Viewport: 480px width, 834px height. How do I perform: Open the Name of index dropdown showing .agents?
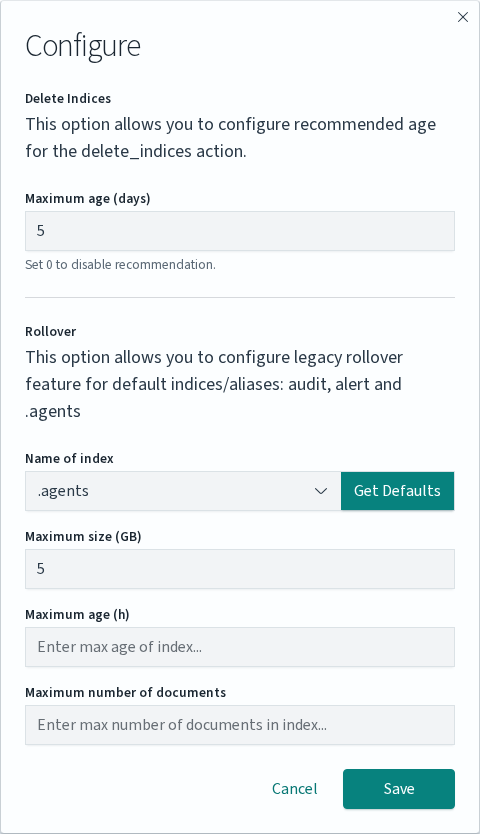(183, 491)
